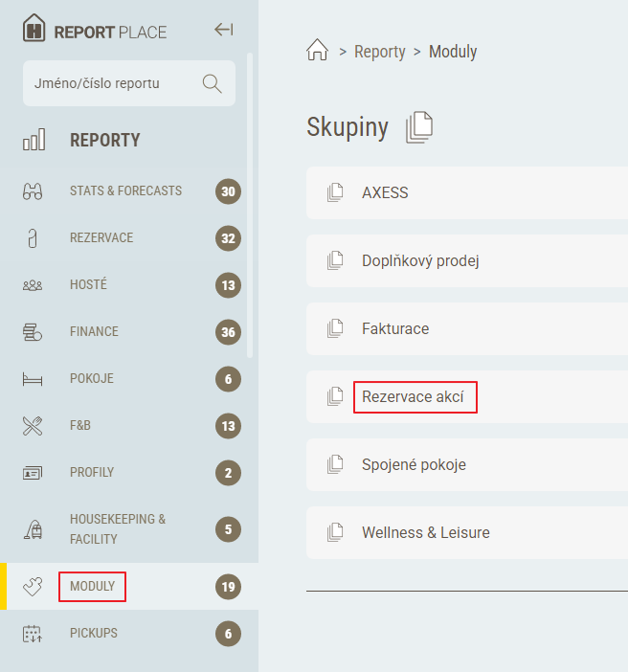
Task: Open Housekeeping & Facility reports
Action: pyautogui.click(x=118, y=528)
